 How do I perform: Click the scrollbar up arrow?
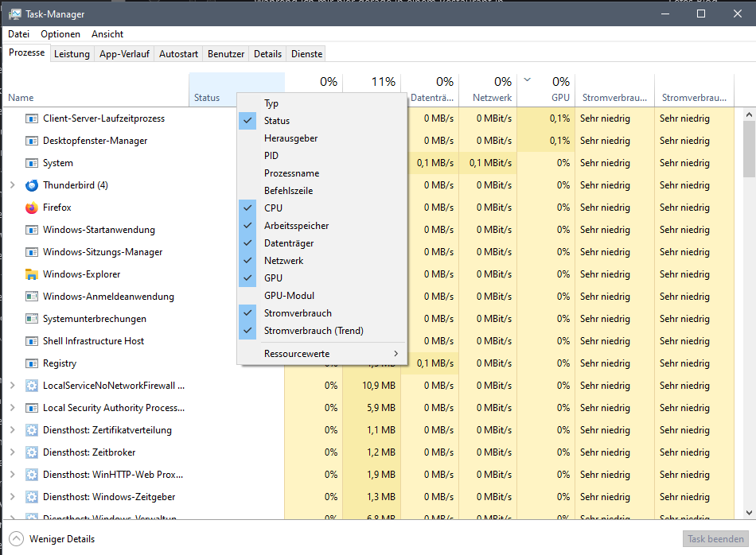[749, 114]
